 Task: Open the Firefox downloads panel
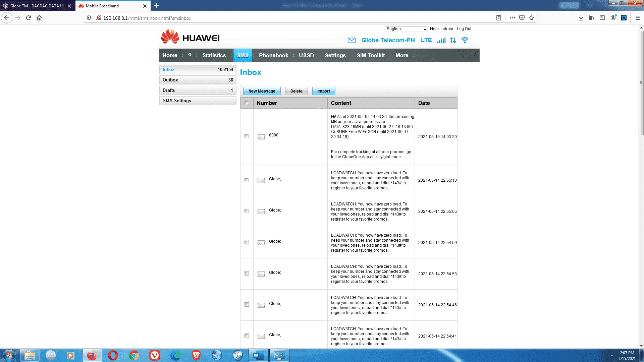[581, 18]
